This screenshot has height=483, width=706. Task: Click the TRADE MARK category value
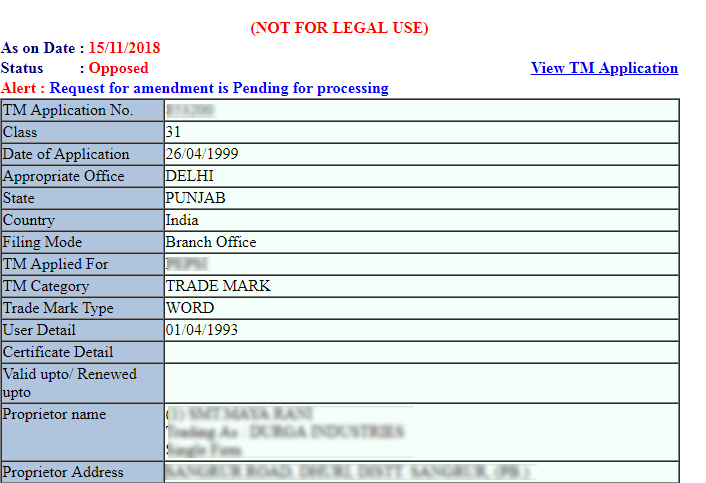[218, 286]
